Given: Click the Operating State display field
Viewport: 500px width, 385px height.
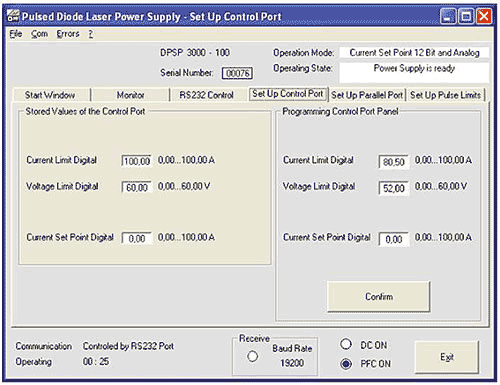Looking at the screenshot, I should [x=414, y=72].
